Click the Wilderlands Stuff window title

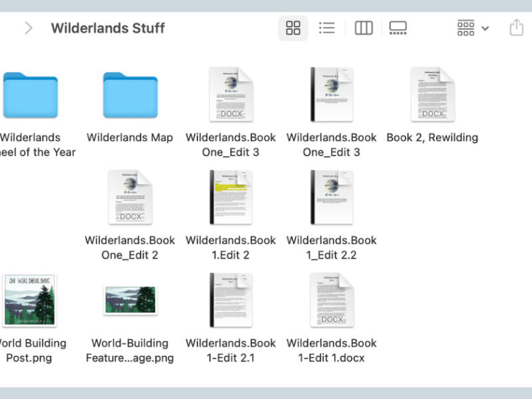point(108,28)
